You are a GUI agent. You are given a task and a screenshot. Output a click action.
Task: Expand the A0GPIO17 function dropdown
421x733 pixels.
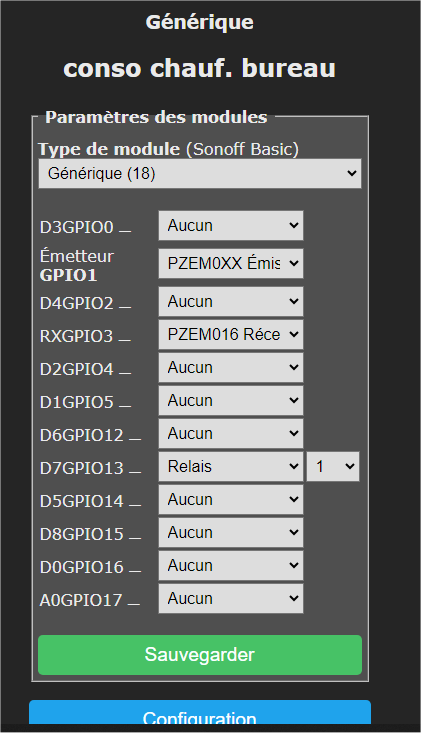(231, 598)
